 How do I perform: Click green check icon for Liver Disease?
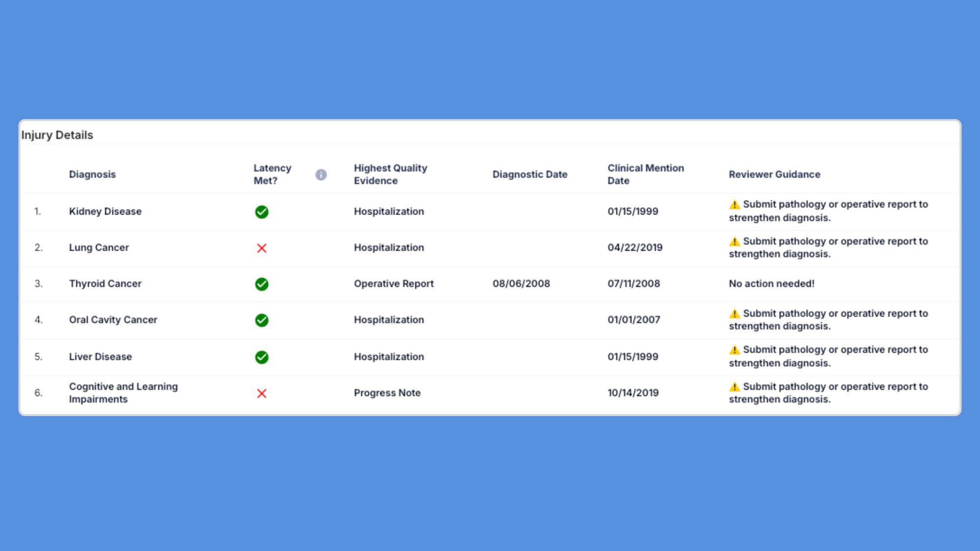(x=262, y=357)
